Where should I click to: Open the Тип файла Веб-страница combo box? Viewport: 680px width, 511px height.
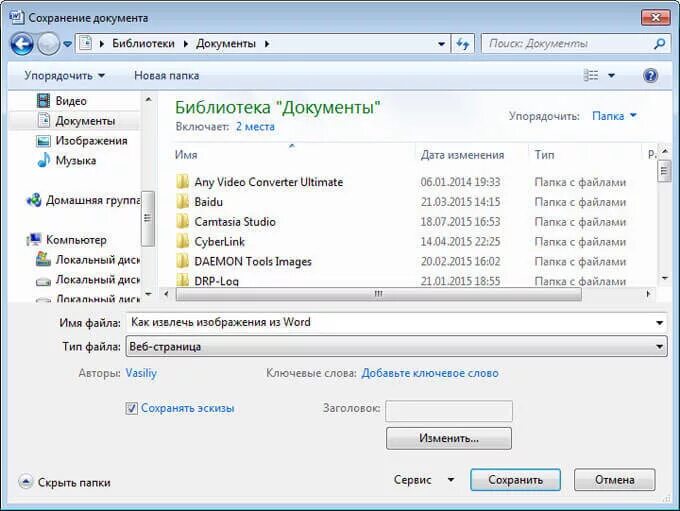tap(396, 347)
